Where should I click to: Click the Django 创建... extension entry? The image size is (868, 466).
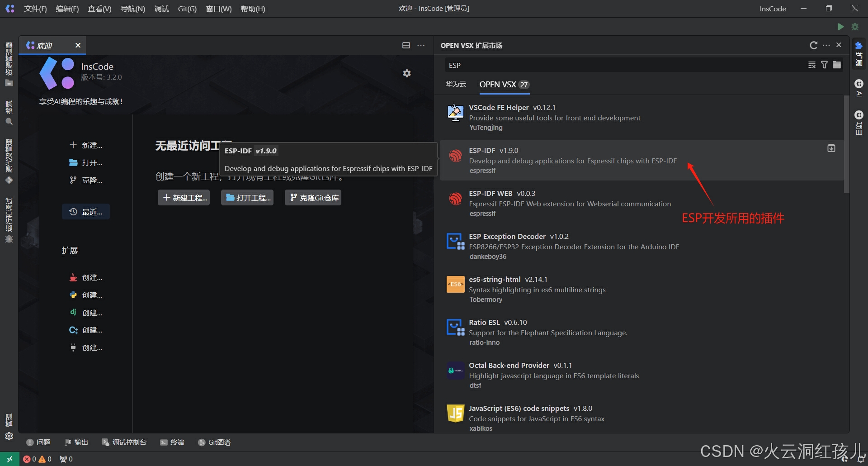pos(85,313)
